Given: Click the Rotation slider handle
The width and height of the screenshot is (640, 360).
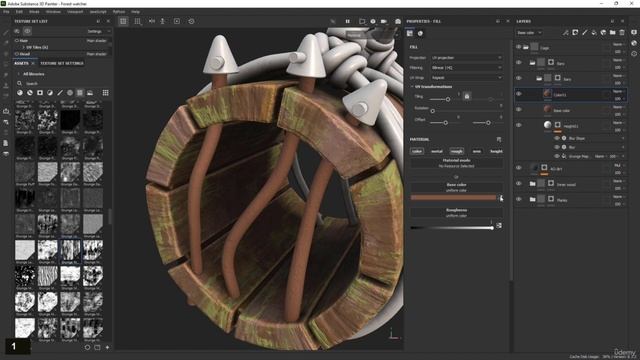Looking at the screenshot, I should pos(433,111).
